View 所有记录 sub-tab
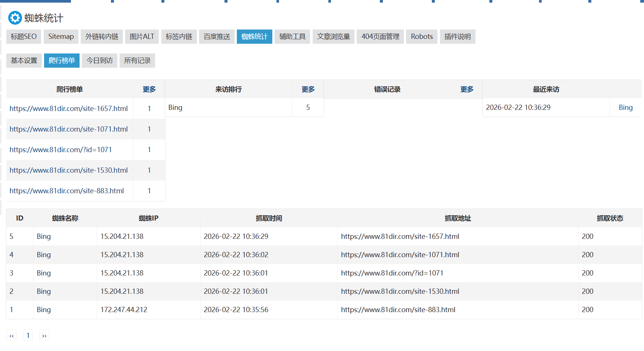The width and height of the screenshot is (644, 351). point(137,61)
